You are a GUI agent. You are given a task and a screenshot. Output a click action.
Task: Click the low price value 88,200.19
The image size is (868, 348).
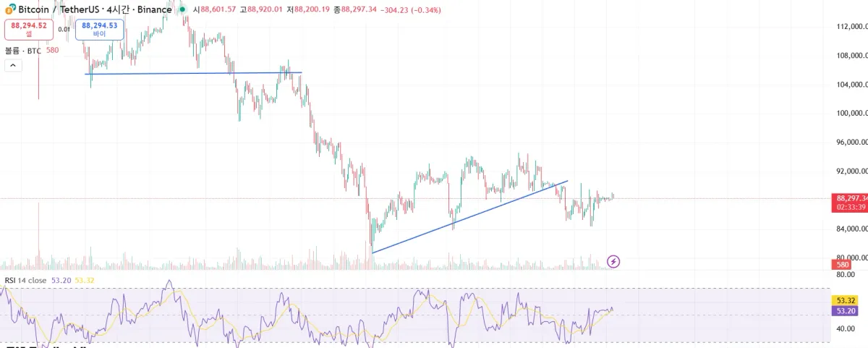pyautogui.click(x=312, y=10)
